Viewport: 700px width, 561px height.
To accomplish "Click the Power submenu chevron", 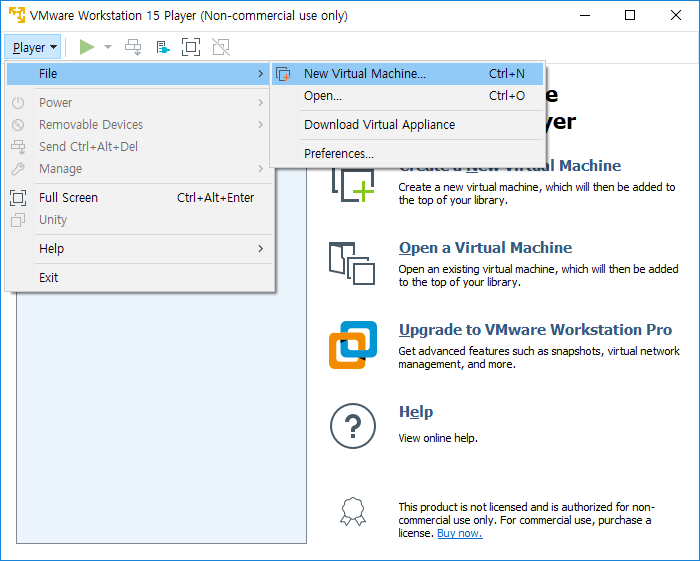I will click(261, 103).
